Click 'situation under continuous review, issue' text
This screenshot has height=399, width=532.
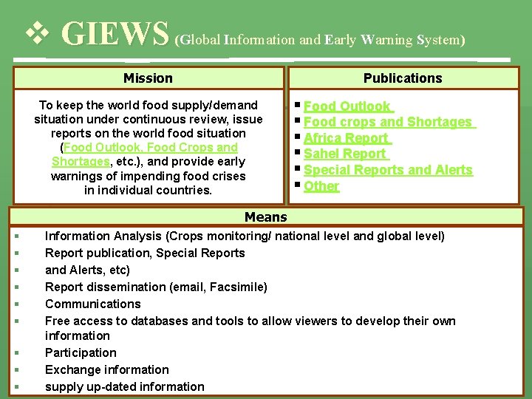[149, 120]
